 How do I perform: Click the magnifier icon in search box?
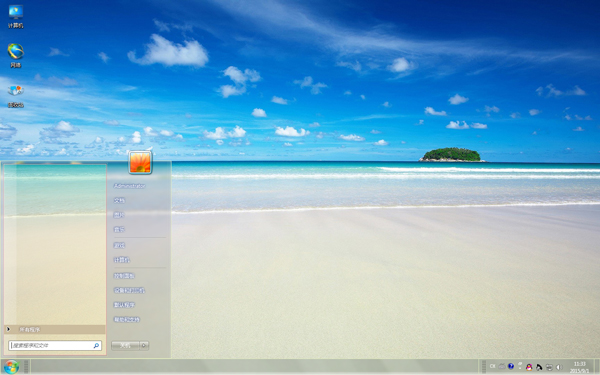(x=96, y=346)
